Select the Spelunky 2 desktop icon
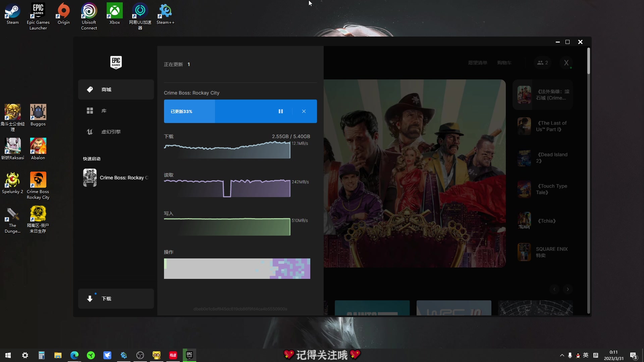Image resolution: width=644 pixels, height=362 pixels. (12, 183)
